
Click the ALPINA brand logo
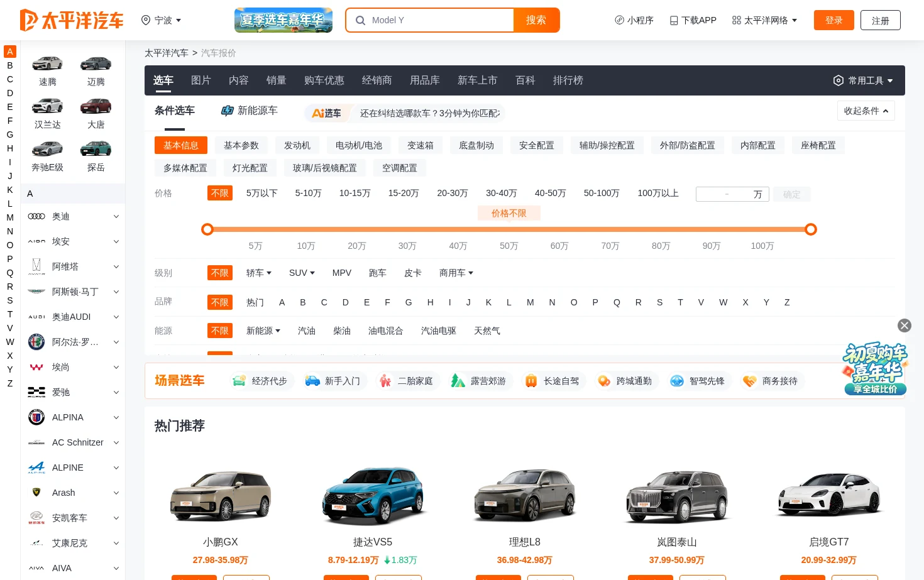pyautogui.click(x=36, y=417)
